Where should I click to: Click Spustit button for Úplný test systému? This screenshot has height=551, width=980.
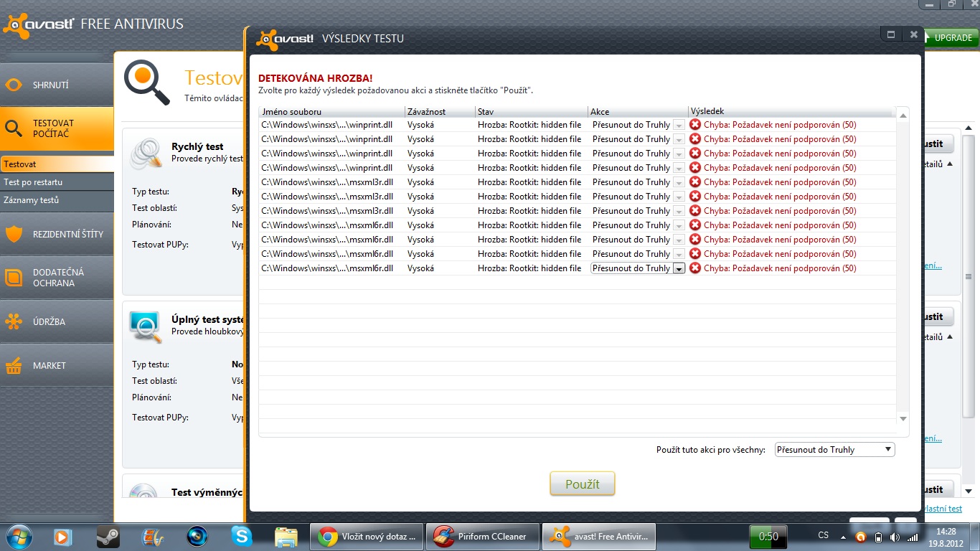[x=938, y=316]
